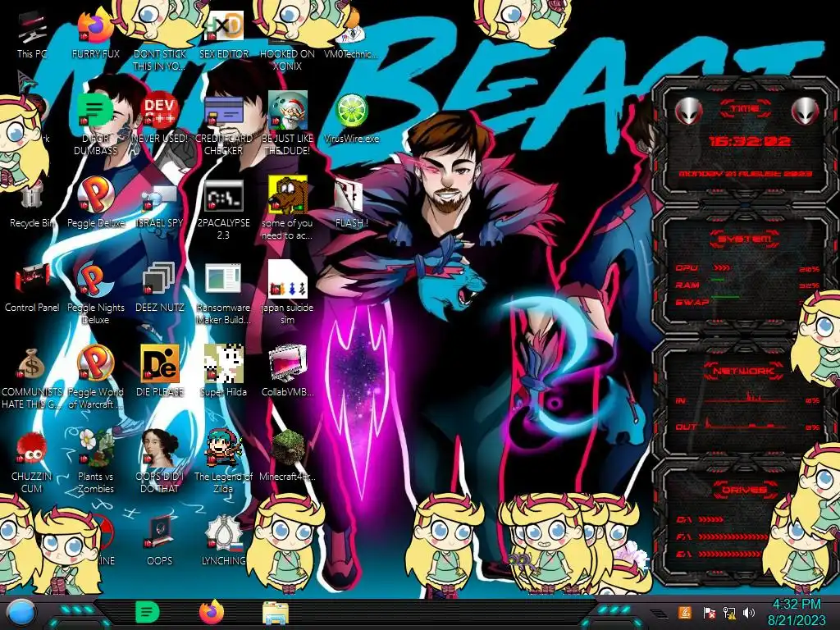Select the FLASH ! desktop icon

point(351,203)
